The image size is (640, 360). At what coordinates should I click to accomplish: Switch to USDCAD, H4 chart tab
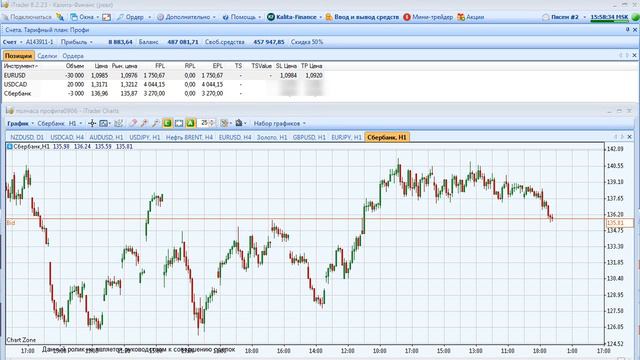click(x=67, y=138)
